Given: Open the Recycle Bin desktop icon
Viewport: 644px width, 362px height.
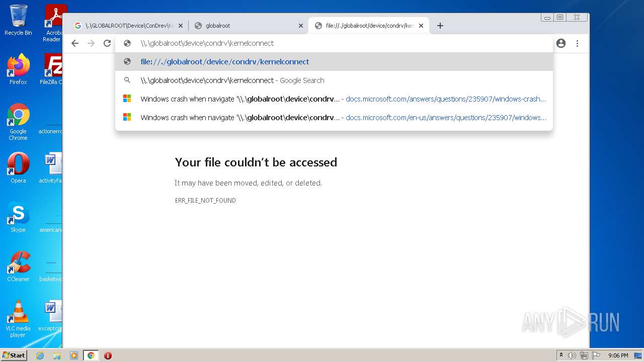Looking at the screenshot, I should tap(18, 20).
